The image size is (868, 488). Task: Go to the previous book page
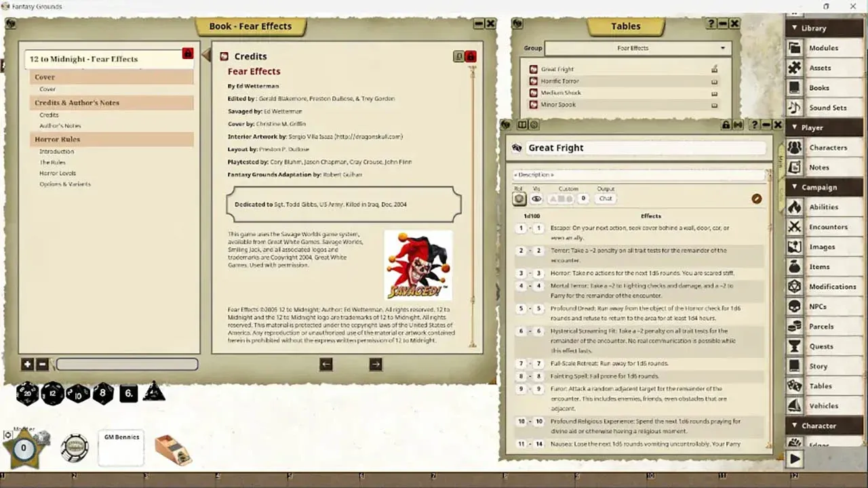[326, 364]
